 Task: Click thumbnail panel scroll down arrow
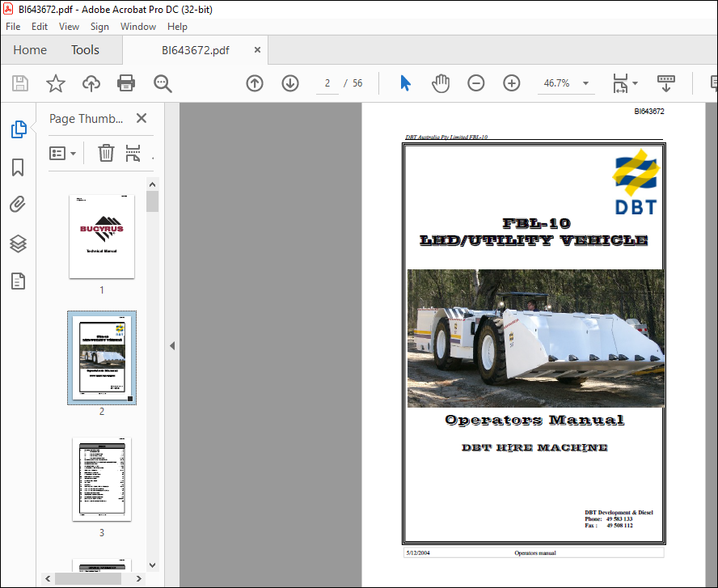(x=153, y=565)
